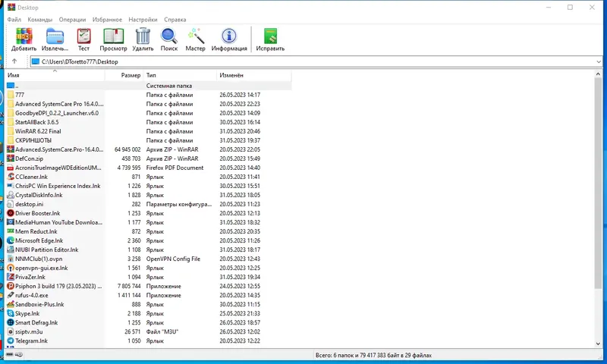Sort by the Размер column header
The width and height of the screenshot is (607, 364).
click(x=124, y=75)
